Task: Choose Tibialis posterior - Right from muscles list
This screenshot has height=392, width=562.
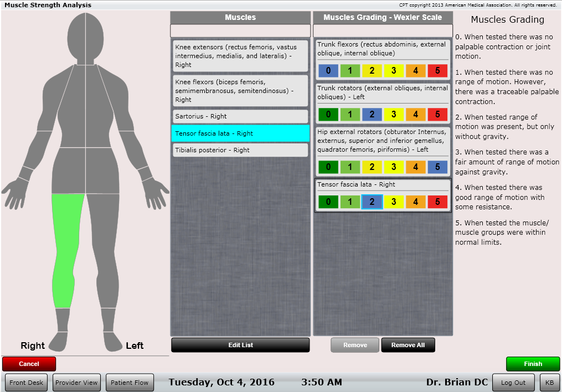Action: click(x=240, y=150)
